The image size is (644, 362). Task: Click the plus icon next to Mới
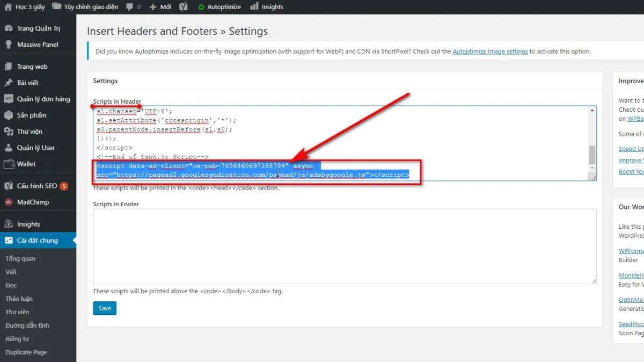pyautogui.click(x=153, y=7)
